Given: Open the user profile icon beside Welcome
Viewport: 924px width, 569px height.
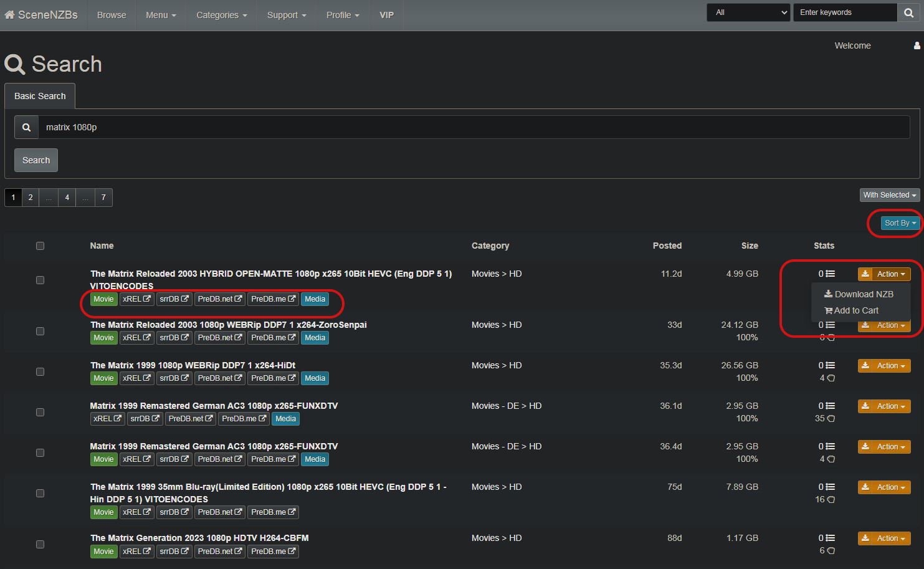Looking at the screenshot, I should coord(917,45).
